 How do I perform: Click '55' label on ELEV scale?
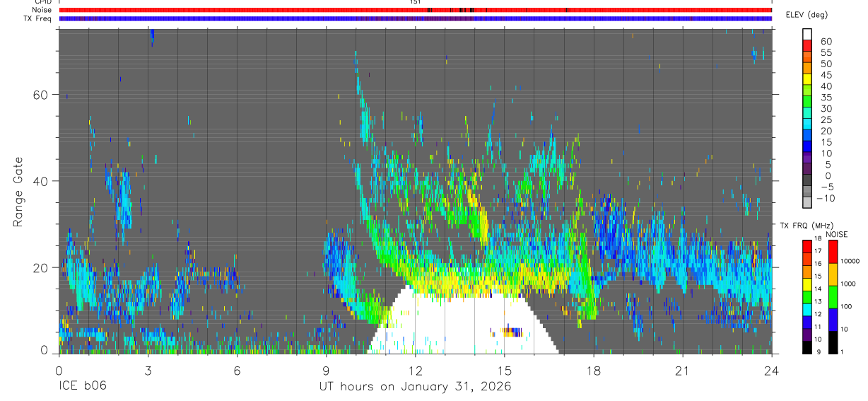click(826, 53)
